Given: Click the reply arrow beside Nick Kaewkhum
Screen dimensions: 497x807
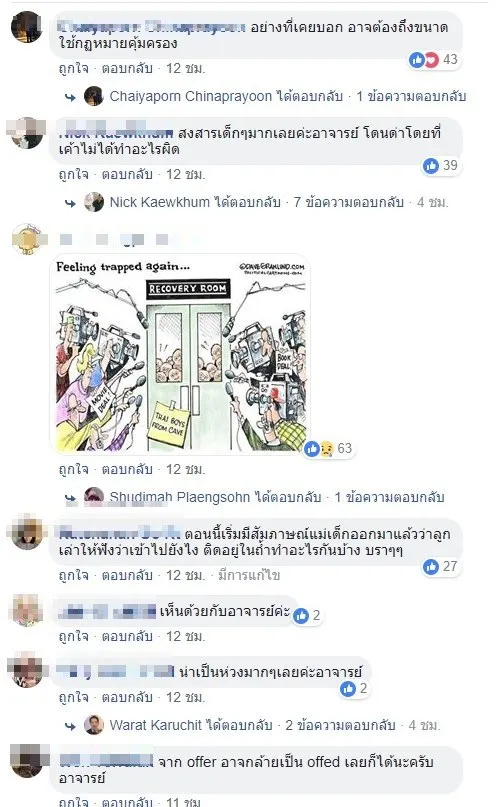Looking at the screenshot, I should click(x=70, y=203).
